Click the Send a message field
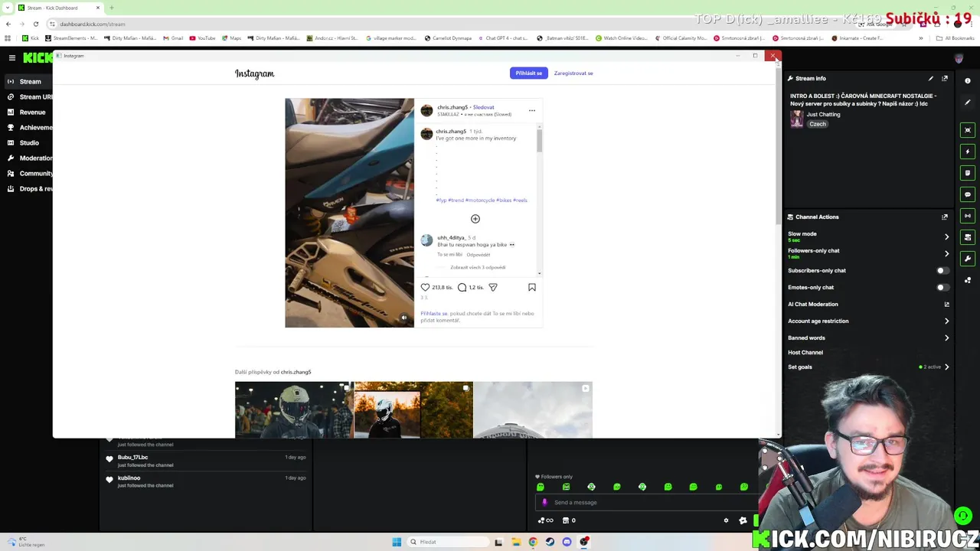This screenshot has height=551, width=980. coord(647,503)
